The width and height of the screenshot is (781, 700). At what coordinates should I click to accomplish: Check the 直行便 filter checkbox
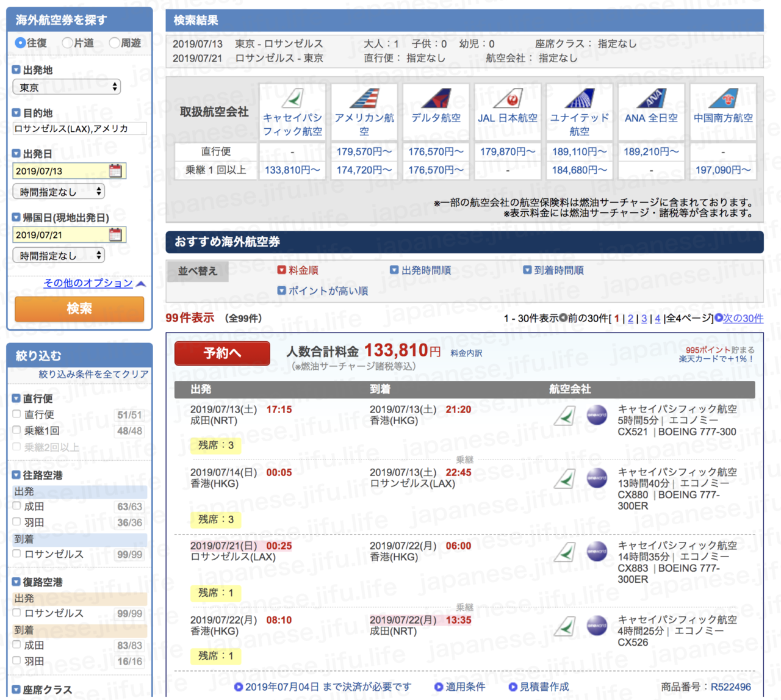(x=17, y=414)
